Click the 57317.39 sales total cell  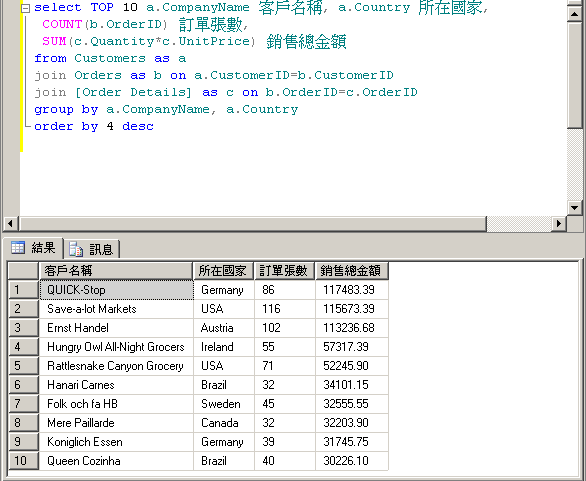coord(352,347)
